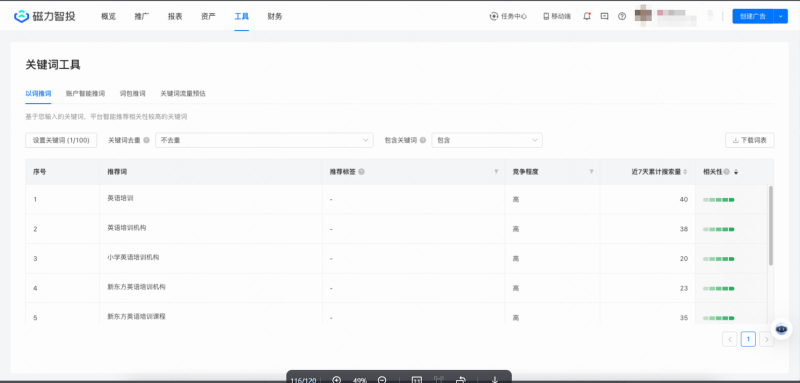Switch to the 关键词流量预估 tab
Viewport: 800px width, 383px height.
[183, 94]
